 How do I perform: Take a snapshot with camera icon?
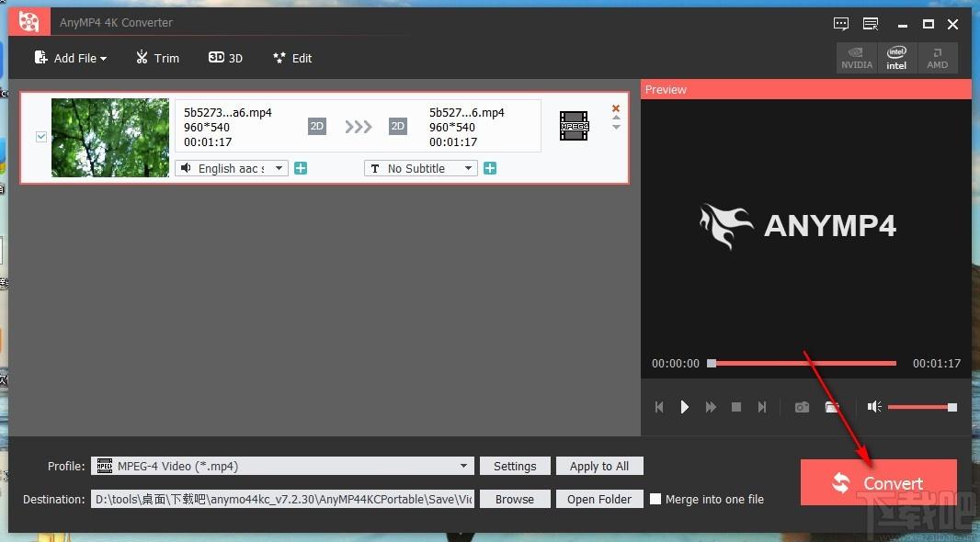802,407
